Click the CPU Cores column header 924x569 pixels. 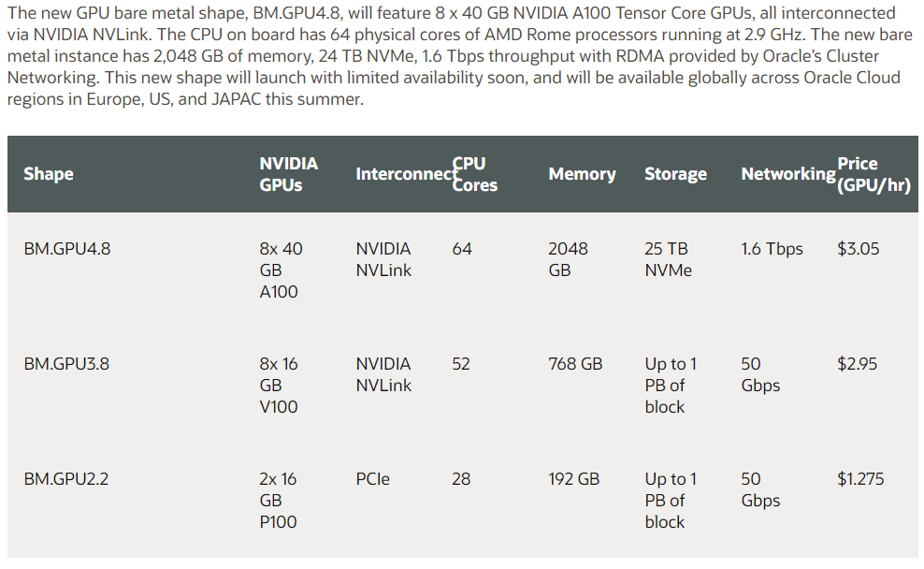(475, 174)
